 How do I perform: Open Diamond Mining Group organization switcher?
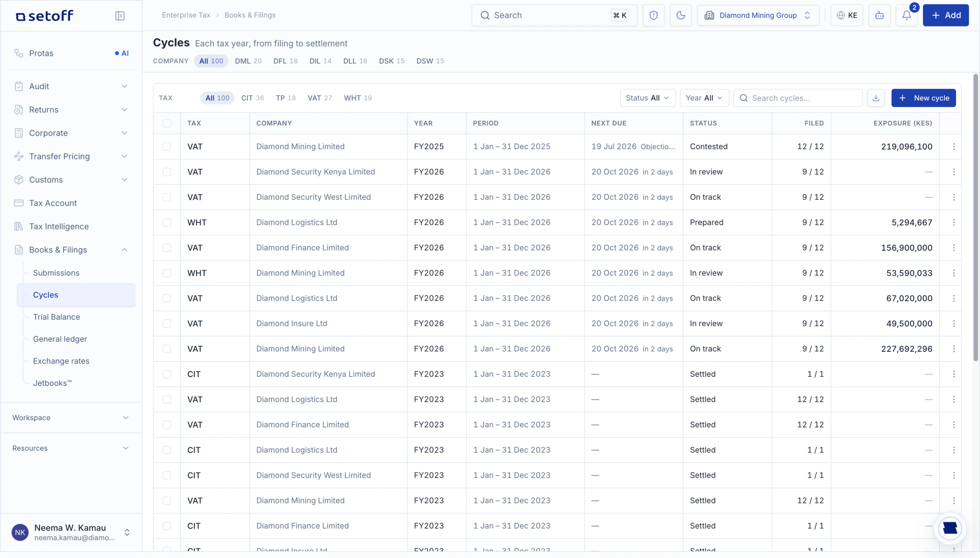758,15
